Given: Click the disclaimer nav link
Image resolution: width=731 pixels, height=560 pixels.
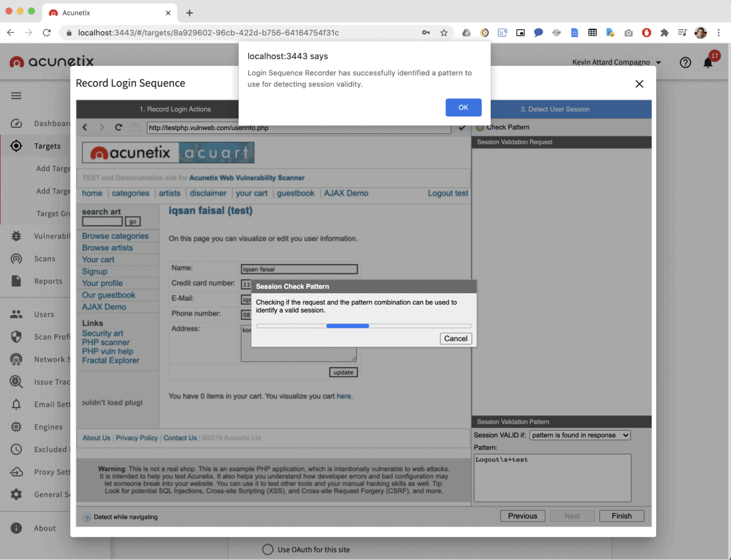Looking at the screenshot, I should (x=208, y=193).
